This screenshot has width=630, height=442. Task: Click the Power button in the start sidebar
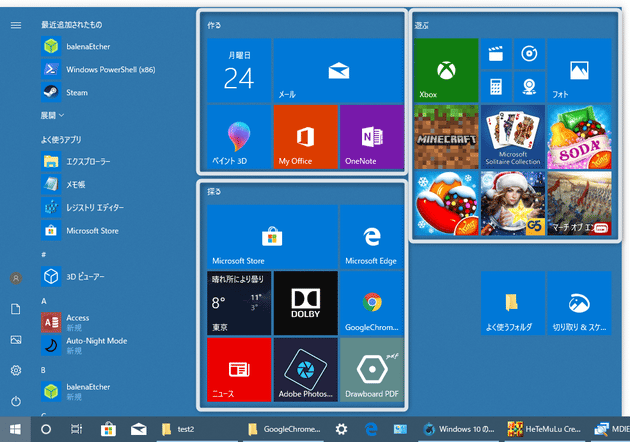pos(16,401)
